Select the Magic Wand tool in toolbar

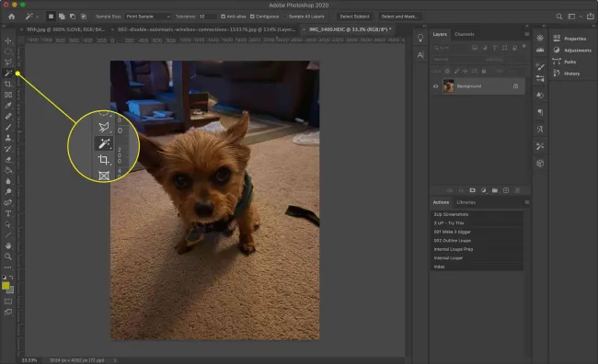coord(8,73)
